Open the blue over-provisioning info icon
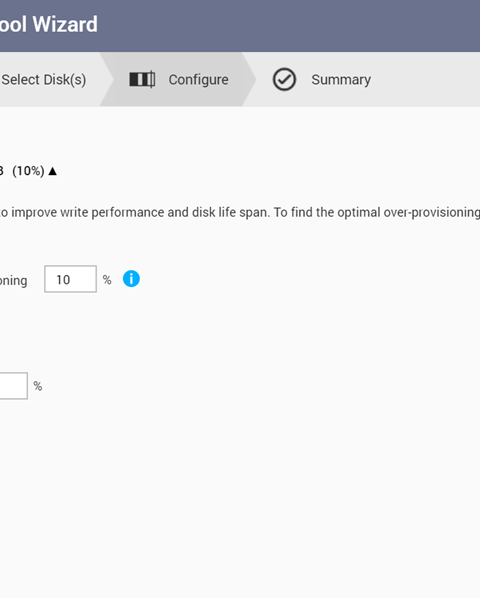480x598 pixels. tap(131, 279)
